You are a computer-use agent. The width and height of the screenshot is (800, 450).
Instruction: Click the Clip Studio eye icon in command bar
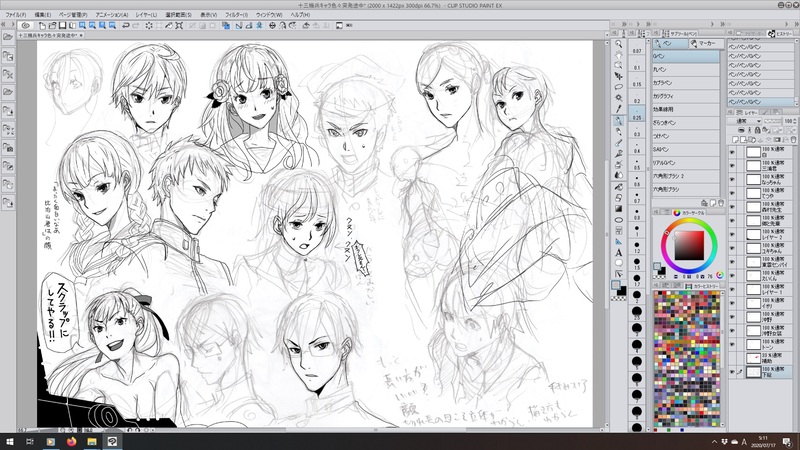point(25,26)
